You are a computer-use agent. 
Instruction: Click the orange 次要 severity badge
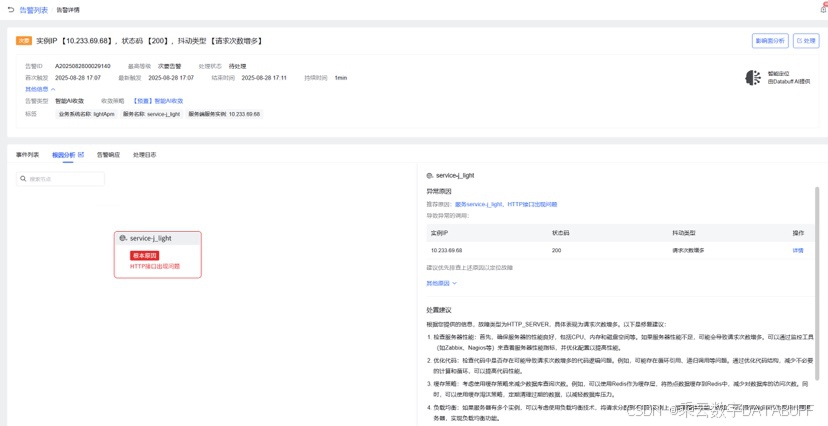click(x=24, y=41)
